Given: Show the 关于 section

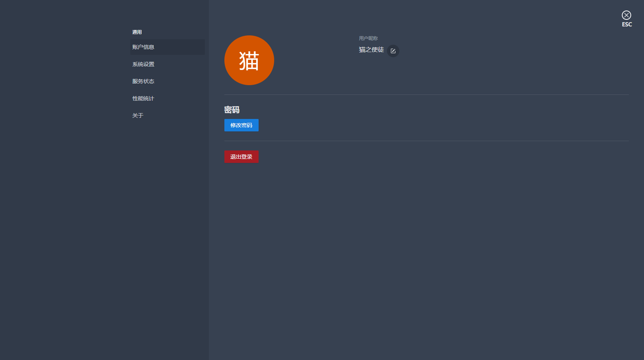Looking at the screenshot, I should click(167, 115).
